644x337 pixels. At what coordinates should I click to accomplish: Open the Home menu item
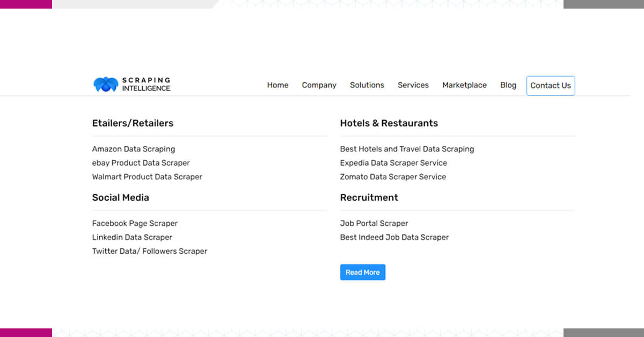click(x=277, y=85)
